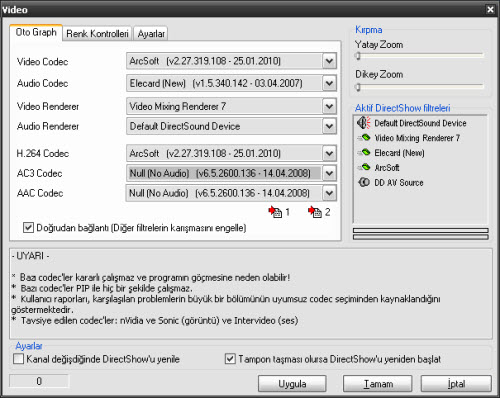The height and width of the screenshot is (398, 500).
Task: Click the Uygula button
Action: click(x=292, y=384)
